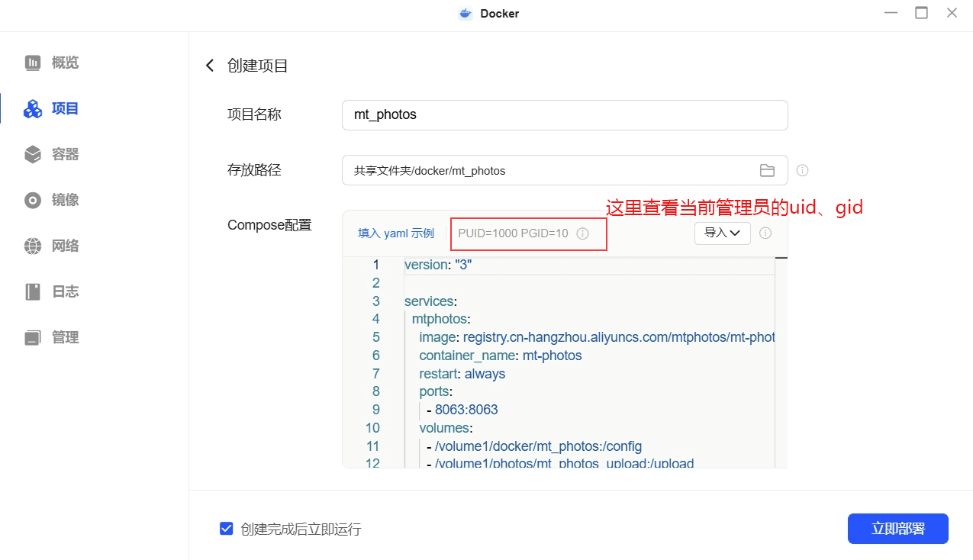
Task: Click the folder browse icon in 存放路径
Action: tap(767, 170)
